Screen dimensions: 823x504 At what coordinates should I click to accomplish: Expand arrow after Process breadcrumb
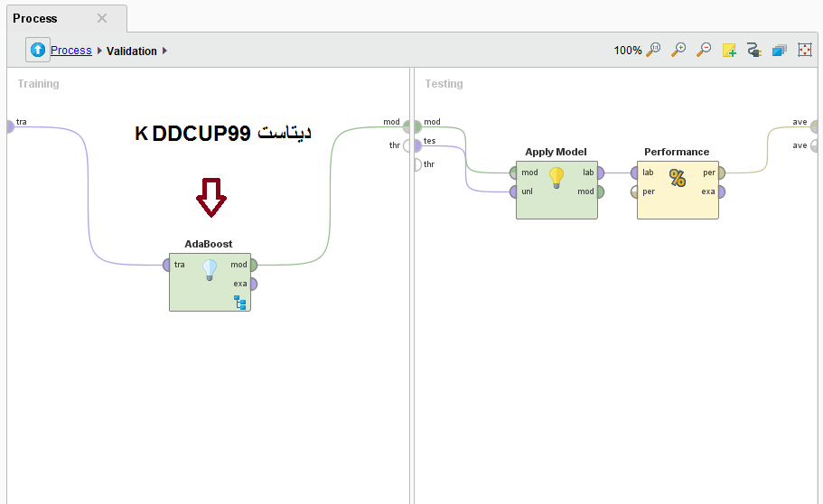point(99,51)
